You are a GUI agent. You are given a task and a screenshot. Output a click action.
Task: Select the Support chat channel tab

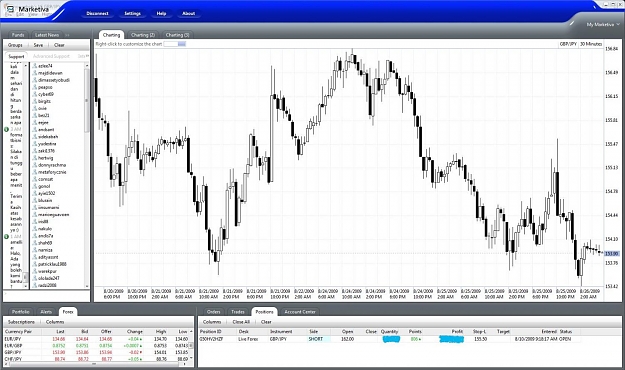[16, 56]
